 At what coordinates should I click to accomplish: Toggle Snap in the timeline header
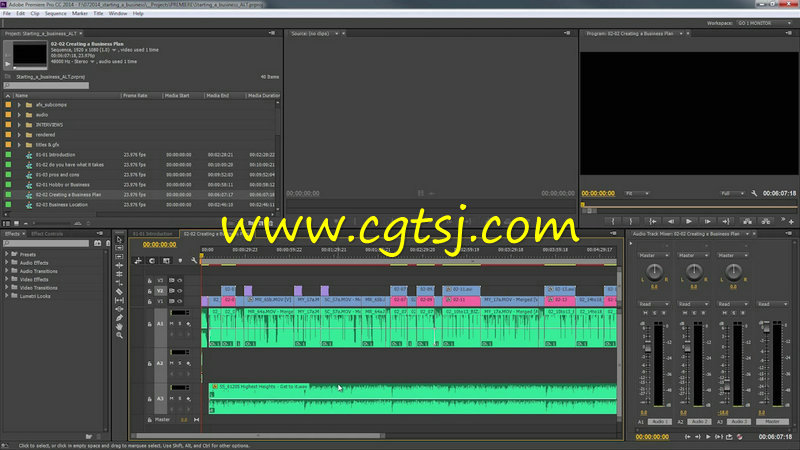coord(152,261)
